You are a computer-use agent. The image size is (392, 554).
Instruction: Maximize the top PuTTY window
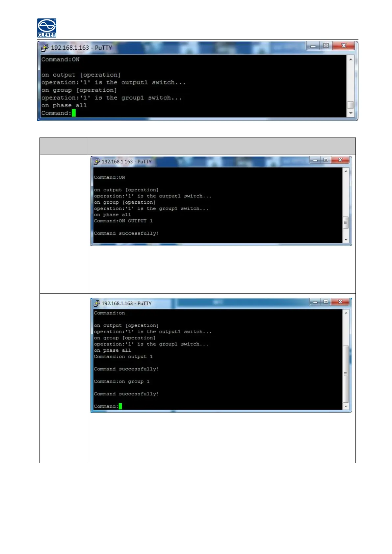pyautogui.click(x=326, y=46)
